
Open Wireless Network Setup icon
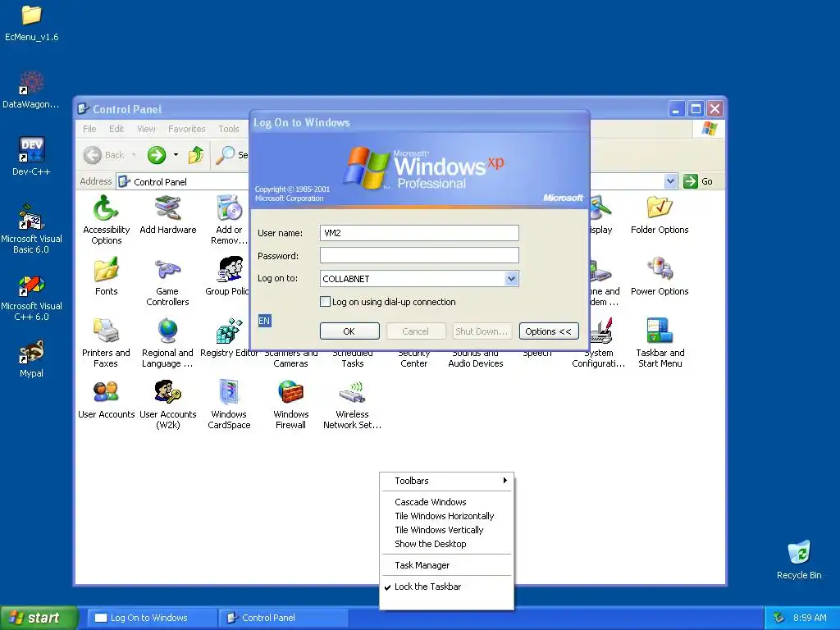[x=352, y=404]
